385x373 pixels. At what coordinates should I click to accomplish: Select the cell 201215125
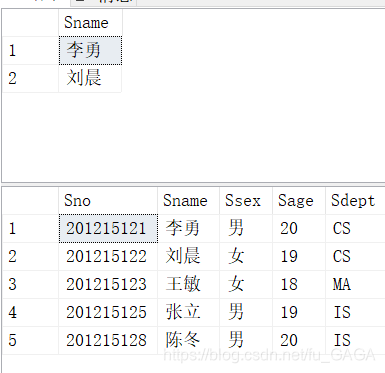coord(108,312)
